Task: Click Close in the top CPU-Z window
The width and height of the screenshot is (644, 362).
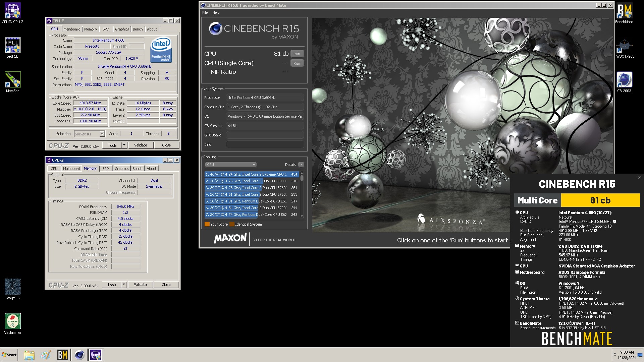Action: click(x=166, y=145)
